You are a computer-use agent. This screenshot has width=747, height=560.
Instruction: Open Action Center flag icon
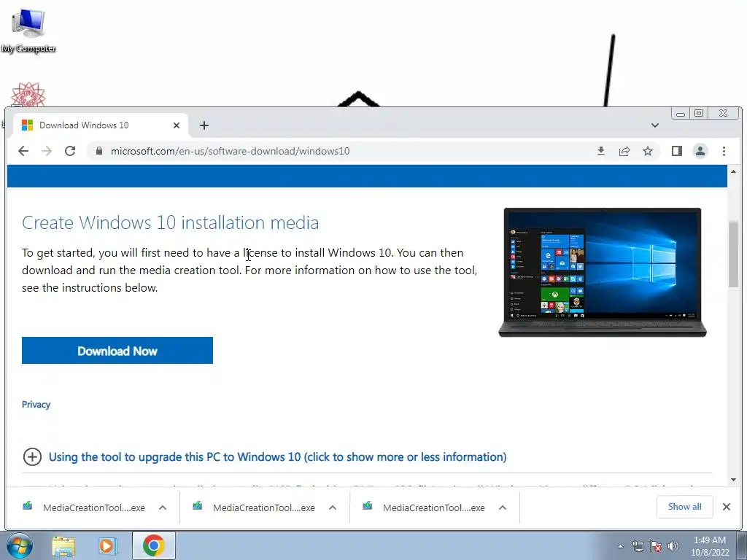coord(656,546)
